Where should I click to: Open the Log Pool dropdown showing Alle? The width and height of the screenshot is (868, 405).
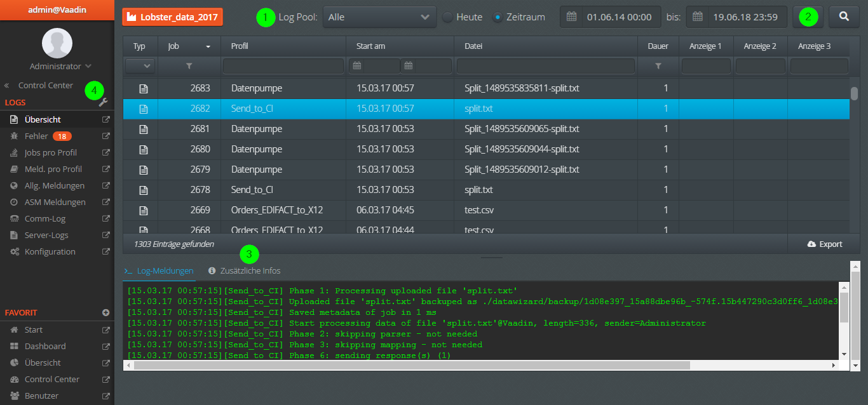tap(379, 17)
